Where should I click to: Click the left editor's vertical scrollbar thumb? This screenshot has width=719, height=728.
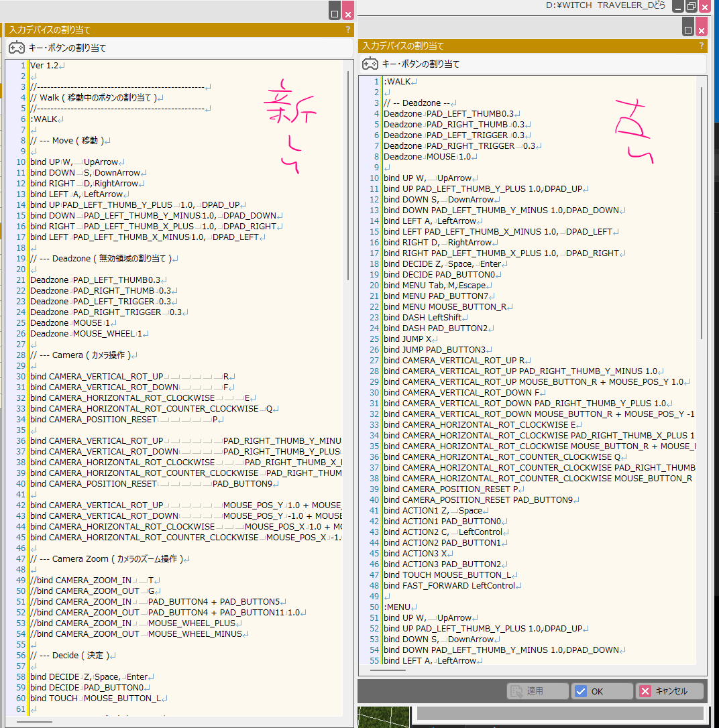[348, 176]
